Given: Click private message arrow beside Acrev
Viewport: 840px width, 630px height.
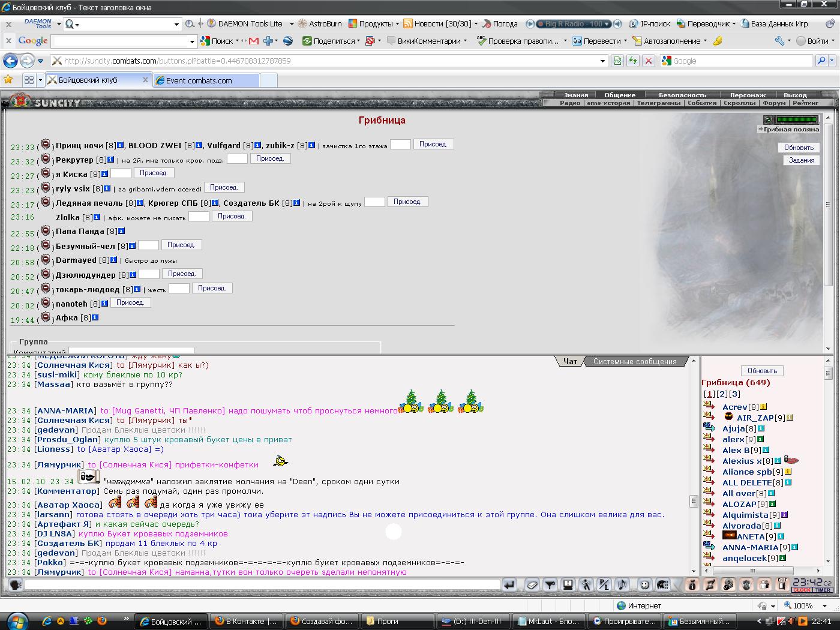Looking at the screenshot, I should [x=709, y=406].
